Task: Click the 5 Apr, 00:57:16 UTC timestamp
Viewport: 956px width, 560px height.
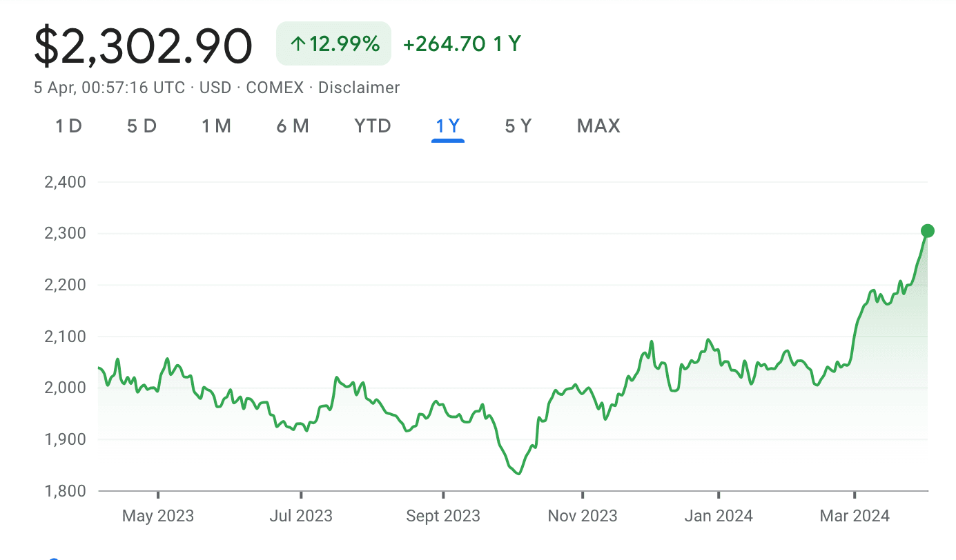Action: (109, 88)
